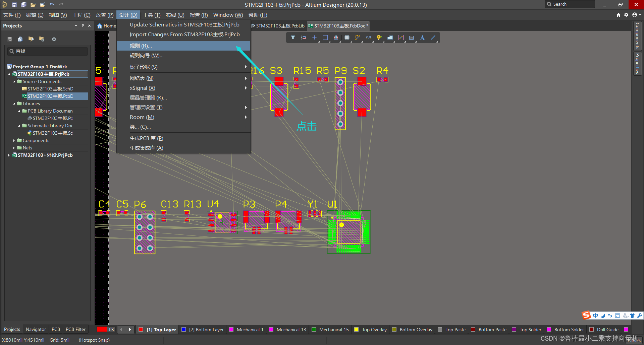The image size is (644, 345).
Task: Click the undo arrow in title bar
Action: point(52,4)
